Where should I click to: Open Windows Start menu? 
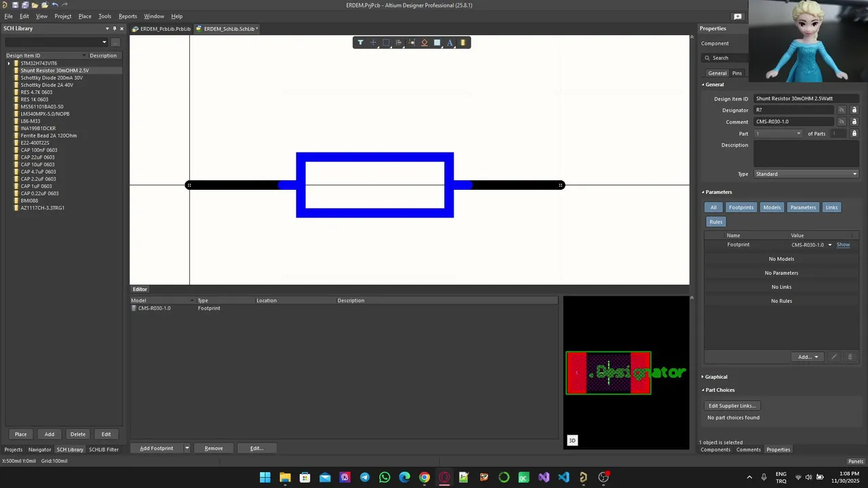(x=265, y=477)
